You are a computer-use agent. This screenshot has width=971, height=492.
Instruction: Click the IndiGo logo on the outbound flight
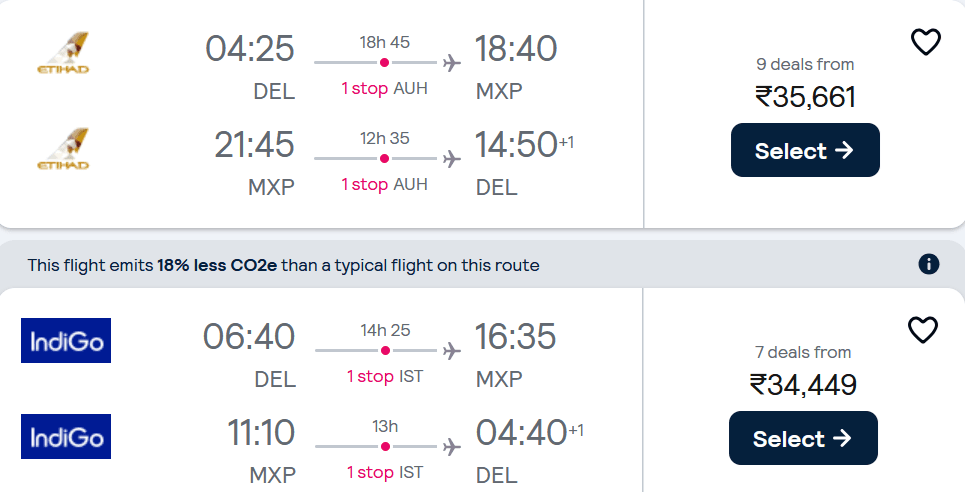(66, 340)
